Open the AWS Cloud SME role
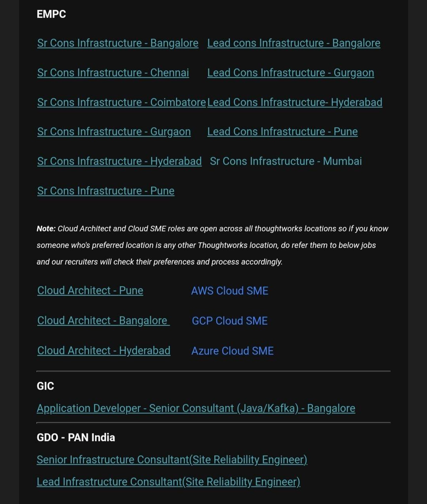This screenshot has width=427, height=504. pyautogui.click(x=230, y=291)
